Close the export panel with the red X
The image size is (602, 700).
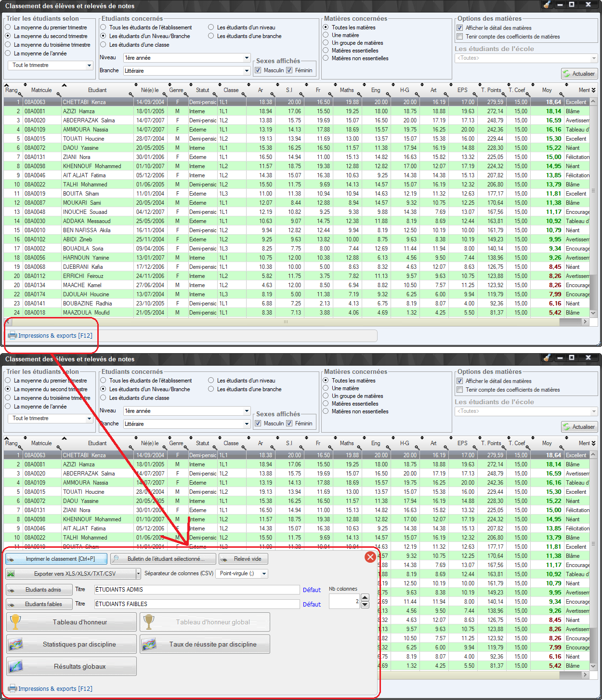click(x=370, y=557)
